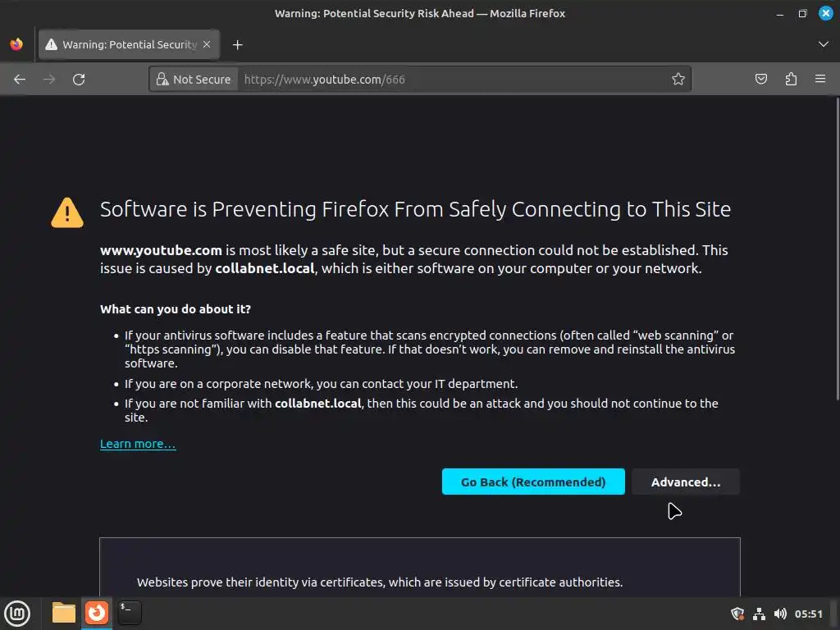Reload the current page

click(79, 80)
